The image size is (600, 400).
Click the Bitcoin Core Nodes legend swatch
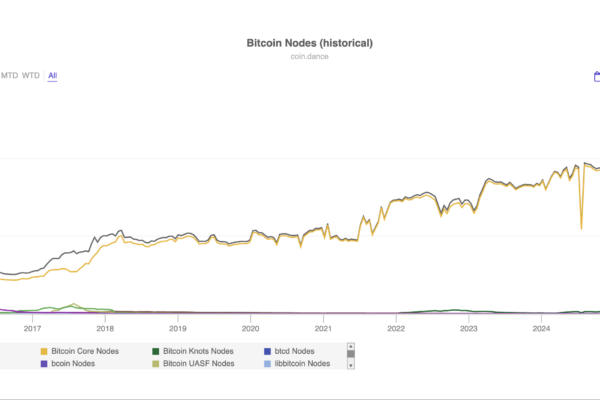[x=44, y=351]
